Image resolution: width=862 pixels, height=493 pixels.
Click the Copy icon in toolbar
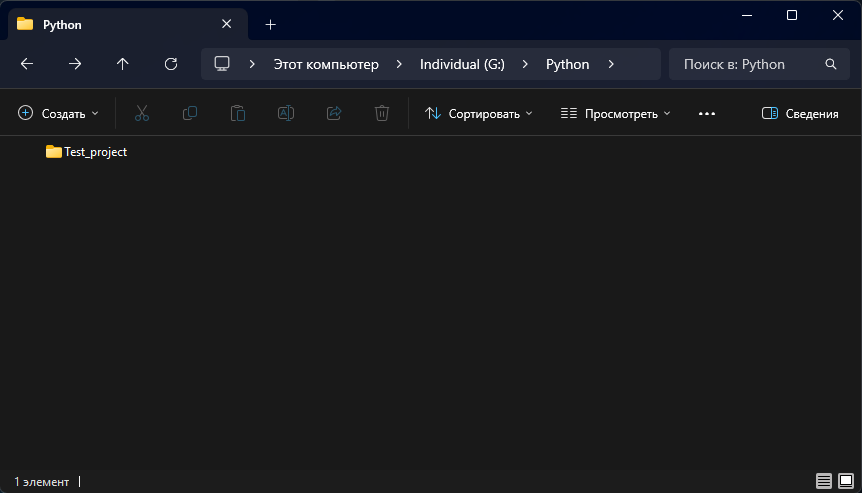[190, 113]
